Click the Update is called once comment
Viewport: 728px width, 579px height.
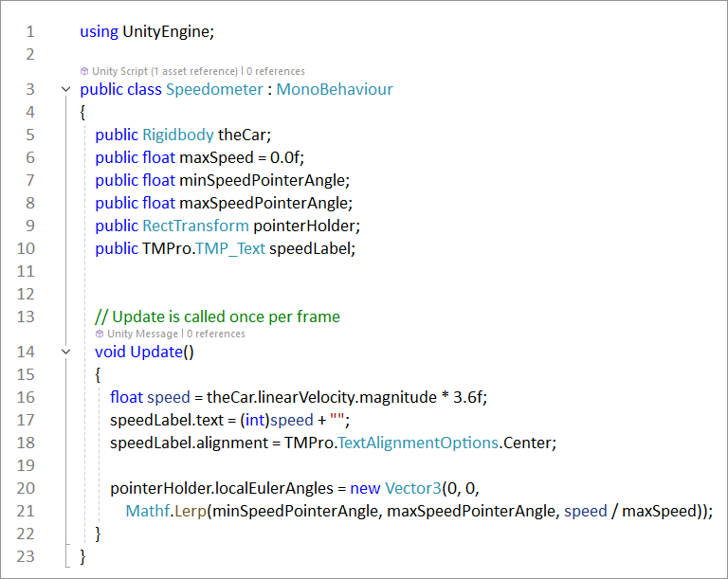point(217,317)
